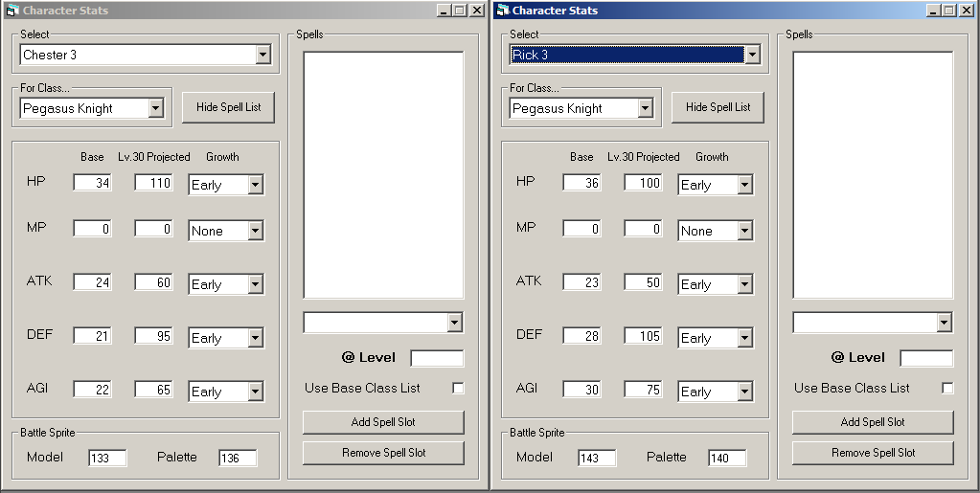This screenshot has height=493, width=980.
Task: Click Remove Spell Slot in Rick 3 window
Action: [x=873, y=453]
